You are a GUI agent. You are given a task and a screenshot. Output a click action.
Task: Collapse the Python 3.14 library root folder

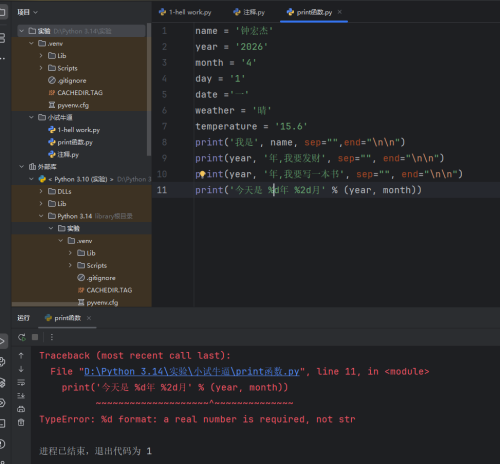tap(41, 216)
